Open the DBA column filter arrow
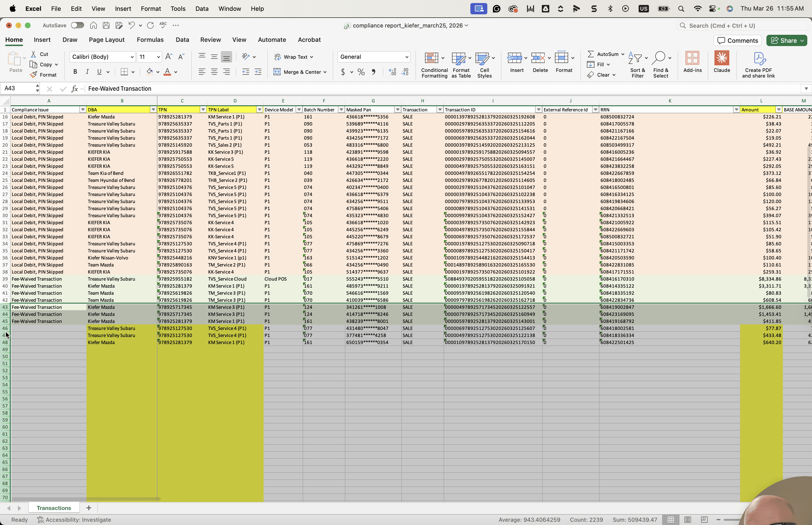The width and height of the screenshot is (812, 525). point(153,110)
